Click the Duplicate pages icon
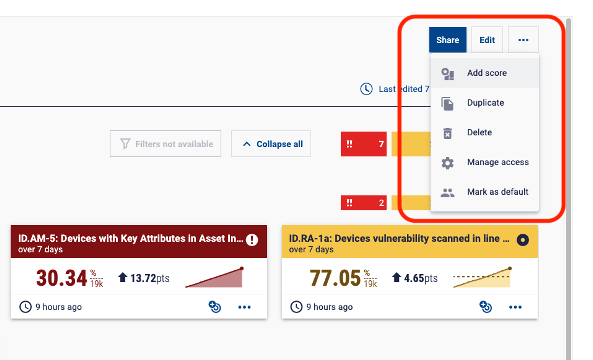 click(447, 103)
